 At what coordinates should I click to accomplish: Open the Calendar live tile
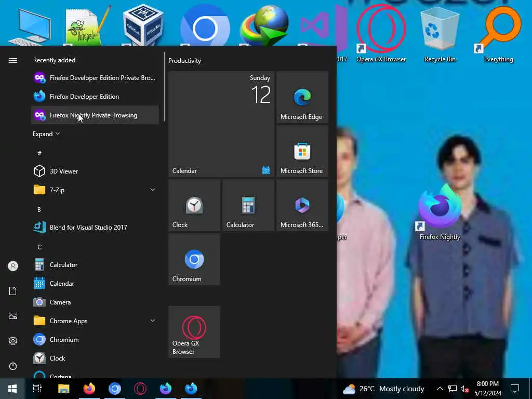click(x=221, y=124)
